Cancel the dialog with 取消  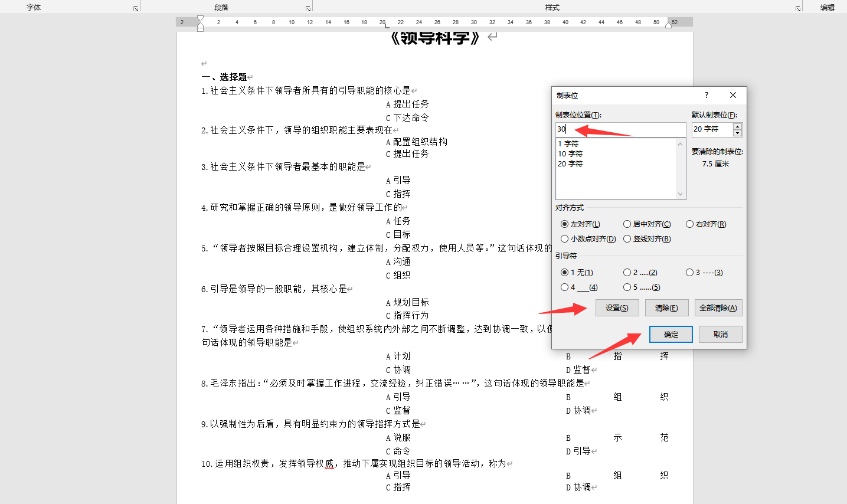[x=721, y=335]
